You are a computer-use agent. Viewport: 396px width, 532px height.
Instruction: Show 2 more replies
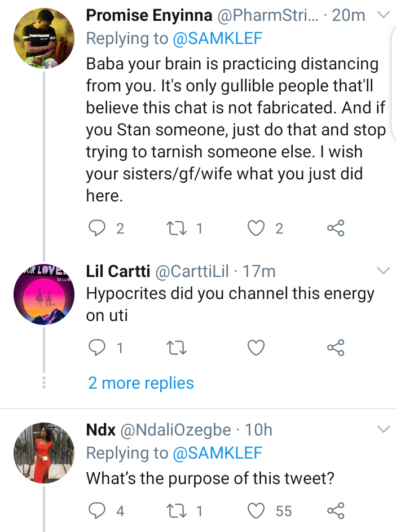141,383
